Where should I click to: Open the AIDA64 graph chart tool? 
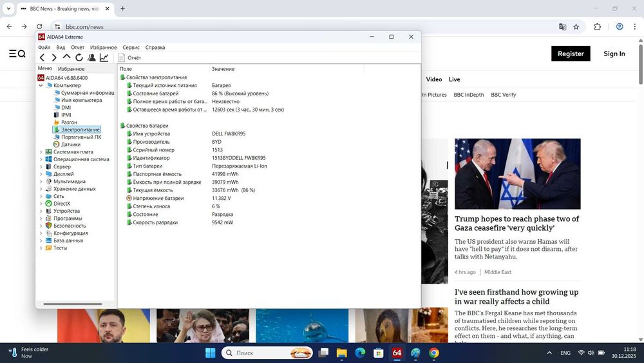pos(104,57)
